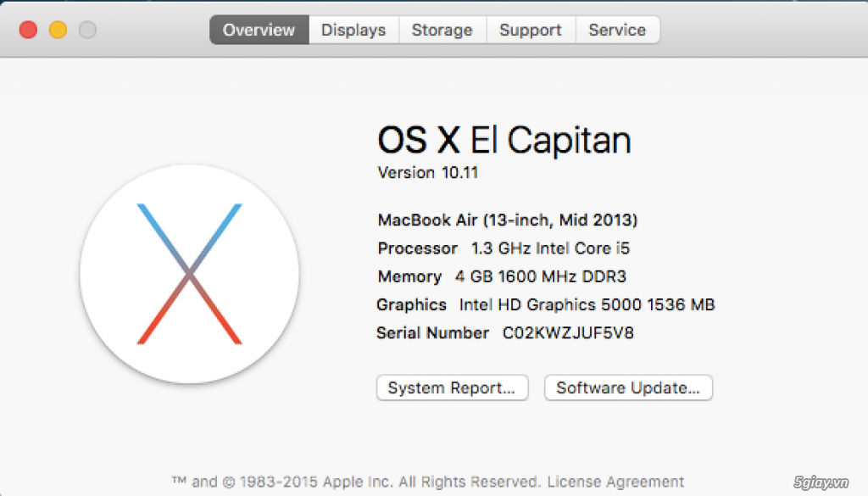
Task: Minimize the window with the yellow button
Action: point(58,30)
